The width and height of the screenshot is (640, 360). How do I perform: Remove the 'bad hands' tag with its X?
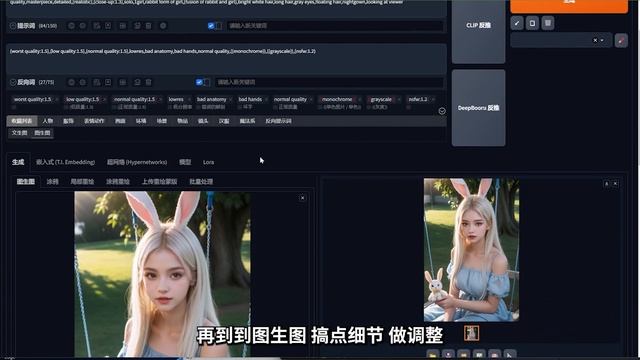click(266, 99)
